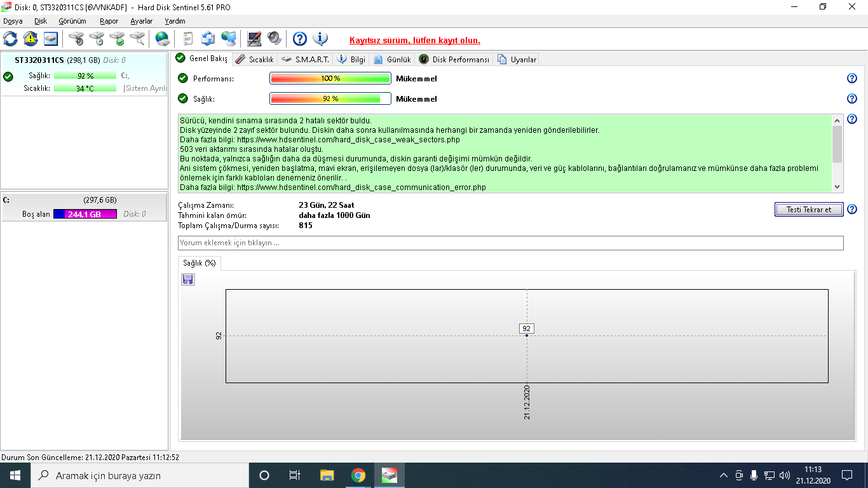Image resolution: width=868 pixels, height=488 pixels.
Task: Save the health graph using floppy icon
Action: [x=188, y=280]
